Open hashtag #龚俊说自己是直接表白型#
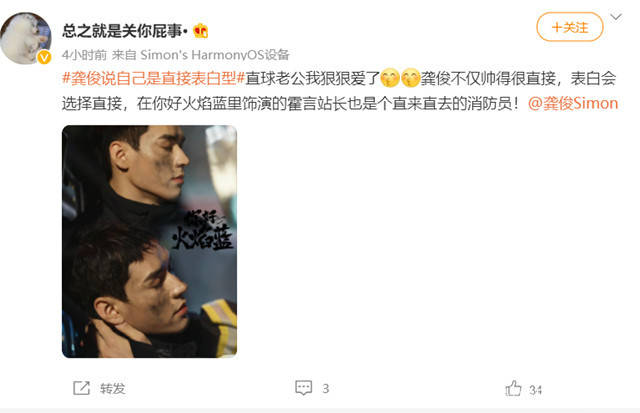 [153, 78]
